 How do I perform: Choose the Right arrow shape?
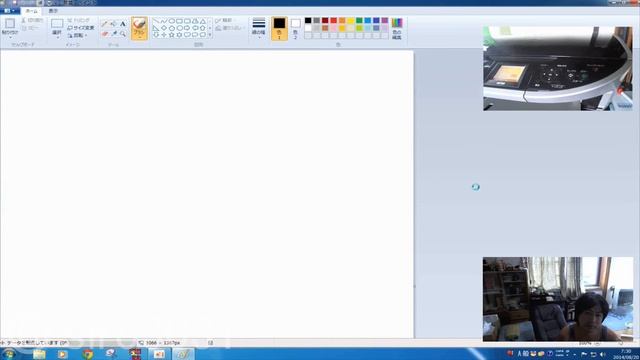point(187,28)
